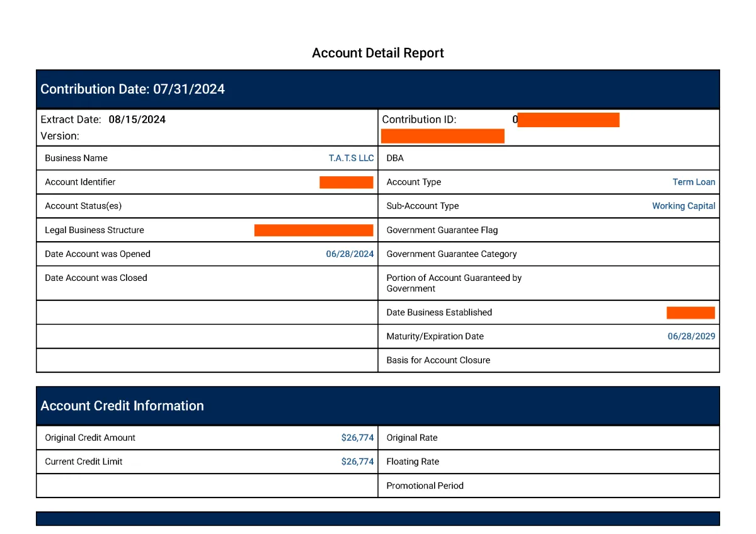This screenshot has height=534, width=756.
Task: Click the Basis for Account Closure label
Action: [x=438, y=360]
